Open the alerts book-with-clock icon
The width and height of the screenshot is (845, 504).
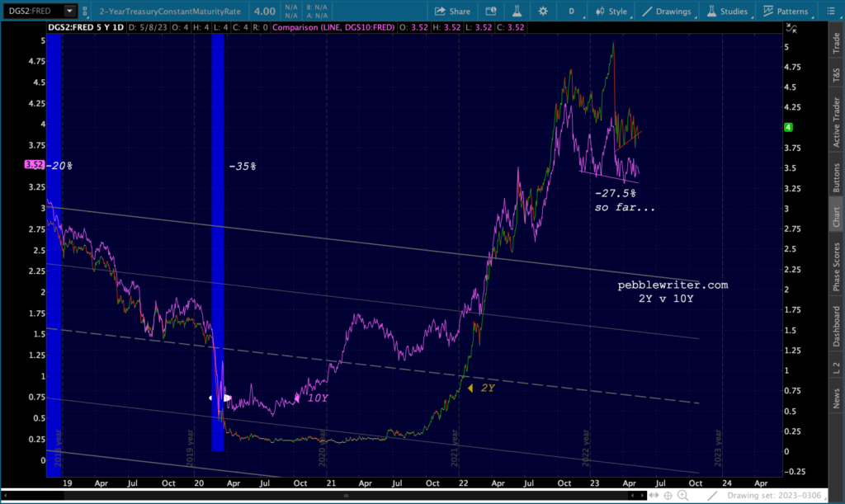click(491, 12)
